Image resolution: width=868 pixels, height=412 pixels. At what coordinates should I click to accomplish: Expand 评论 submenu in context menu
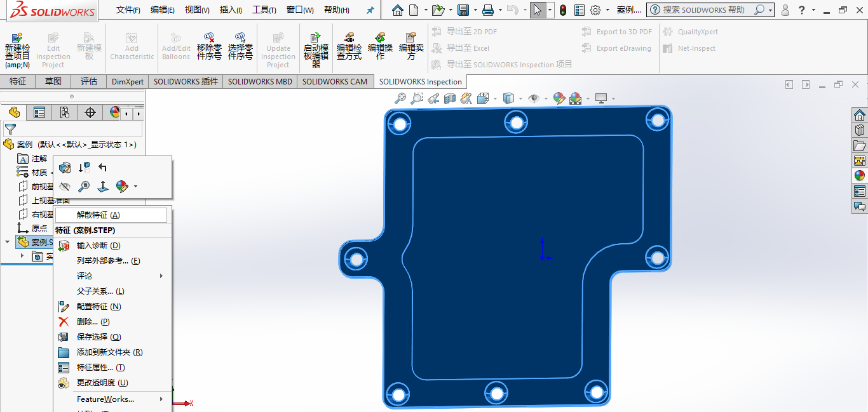pyautogui.click(x=161, y=276)
